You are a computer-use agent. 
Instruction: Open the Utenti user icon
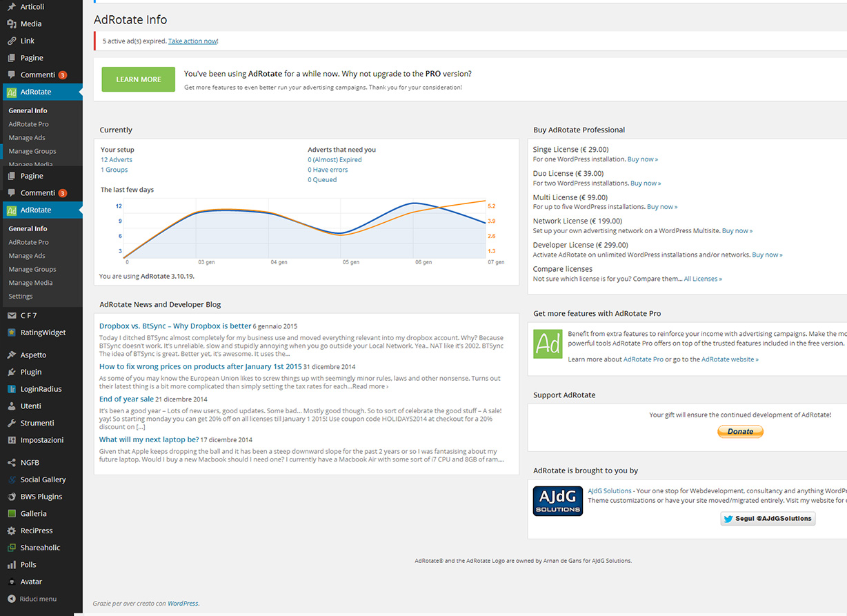12,406
